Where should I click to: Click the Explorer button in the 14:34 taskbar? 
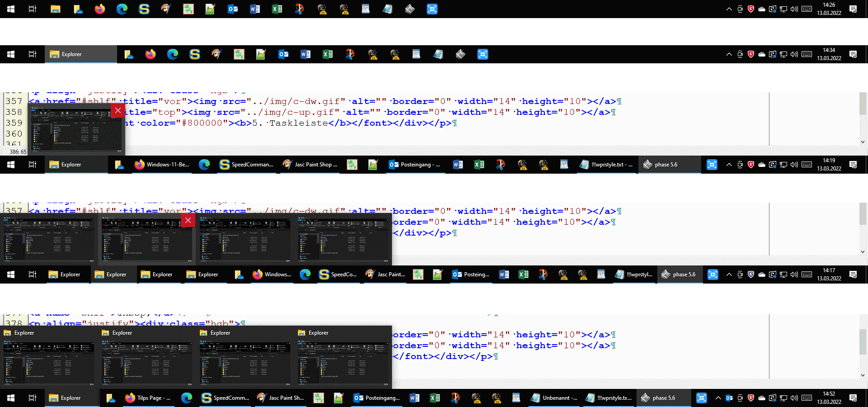(x=80, y=54)
